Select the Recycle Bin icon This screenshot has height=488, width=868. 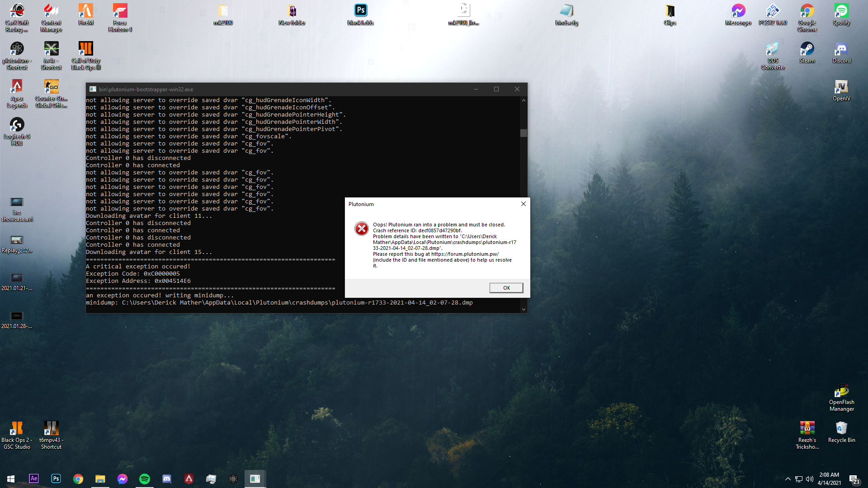[841, 432]
